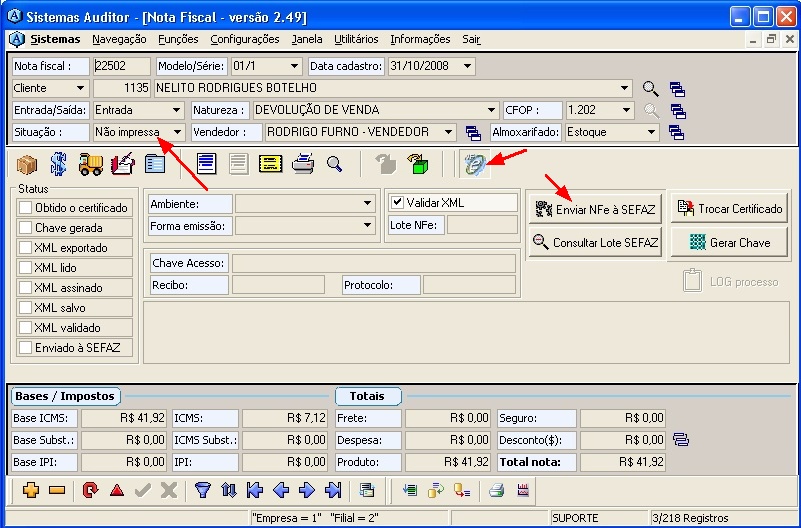The width and height of the screenshot is (801, 528).
Task: Toggle the Validar XML checkbox
Action: [397, 202]
